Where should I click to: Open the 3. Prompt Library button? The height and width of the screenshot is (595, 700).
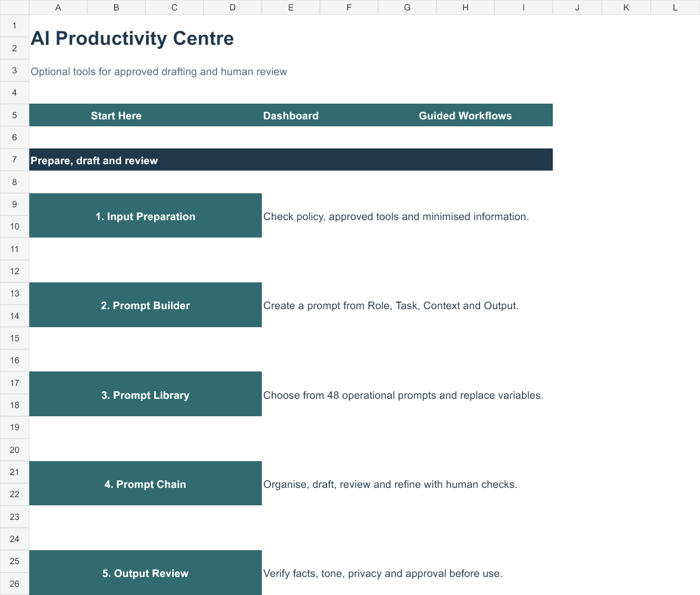coord(145,395)
